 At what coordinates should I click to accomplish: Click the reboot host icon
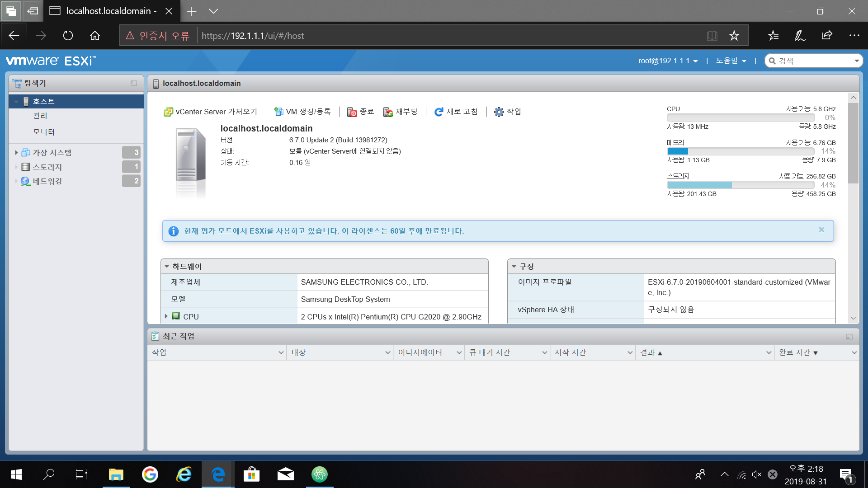tap(388, 112)
